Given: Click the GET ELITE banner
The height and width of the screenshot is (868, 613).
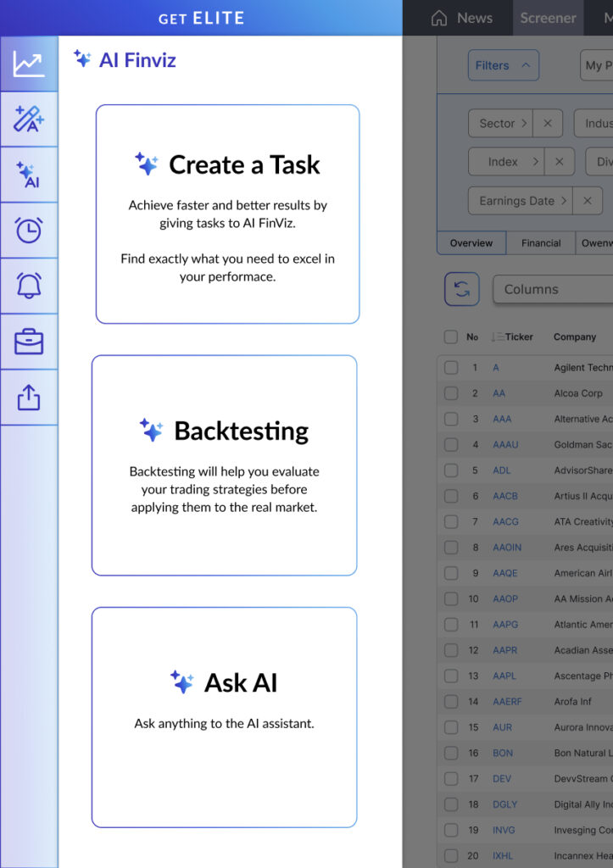Looking at the screenshot, I should coord(201,19).
